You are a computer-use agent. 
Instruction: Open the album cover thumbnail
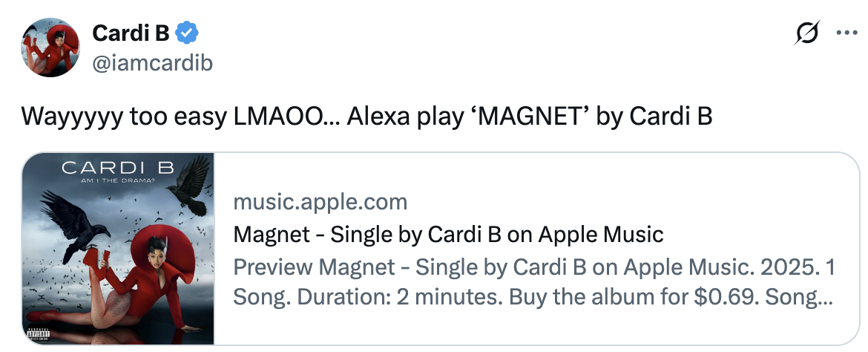[118, 249]
